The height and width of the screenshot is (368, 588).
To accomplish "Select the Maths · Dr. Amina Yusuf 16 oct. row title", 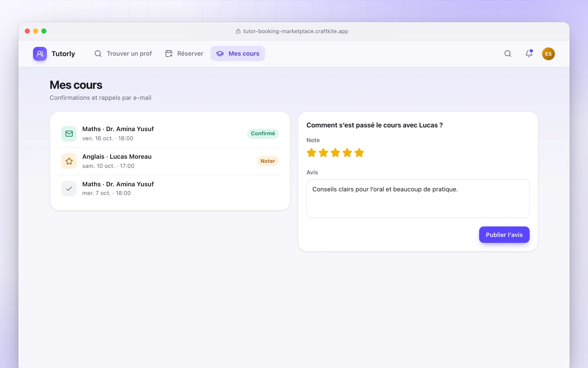I will [x=118, y=129].
